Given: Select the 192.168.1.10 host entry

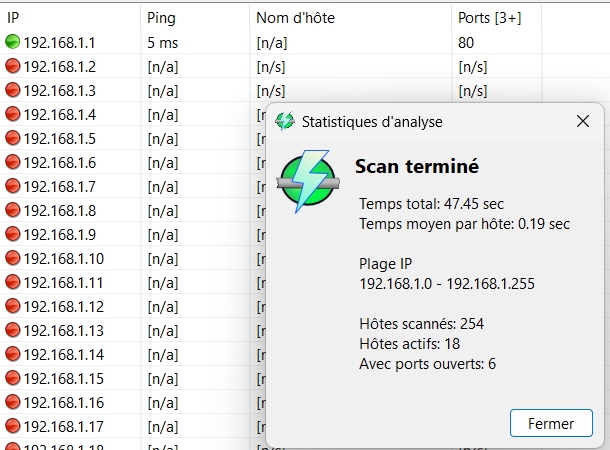Looking at the screenshot, I should (x=63, y=259).
